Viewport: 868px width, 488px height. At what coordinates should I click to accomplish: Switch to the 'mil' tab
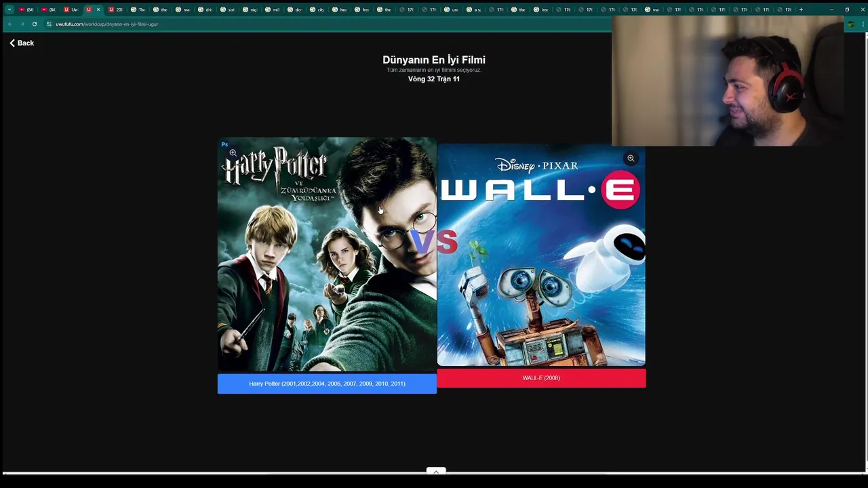tap(272, 9)
